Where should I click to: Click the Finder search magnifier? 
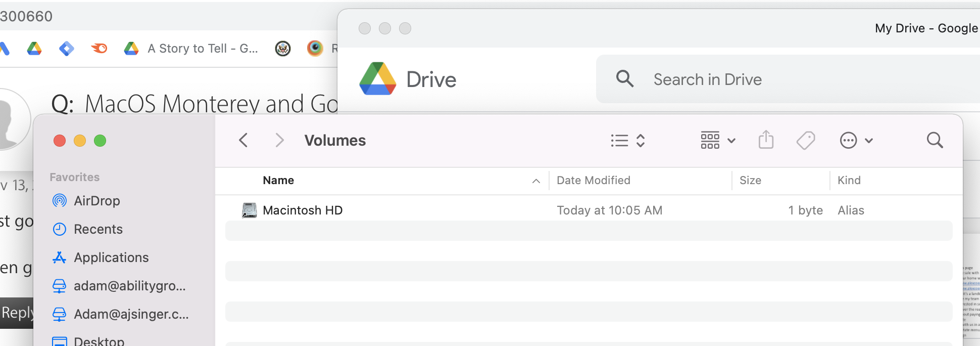pyautogui.click(x=935, y=140)
